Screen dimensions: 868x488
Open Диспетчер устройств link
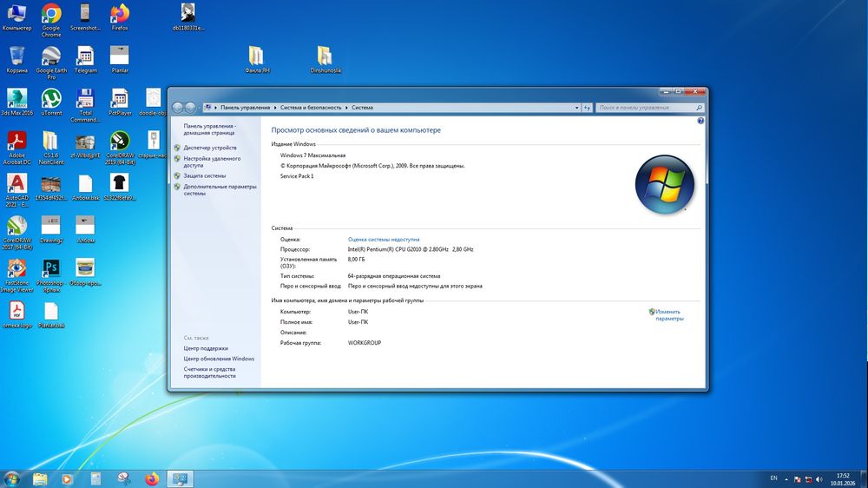tap(210, 148)
